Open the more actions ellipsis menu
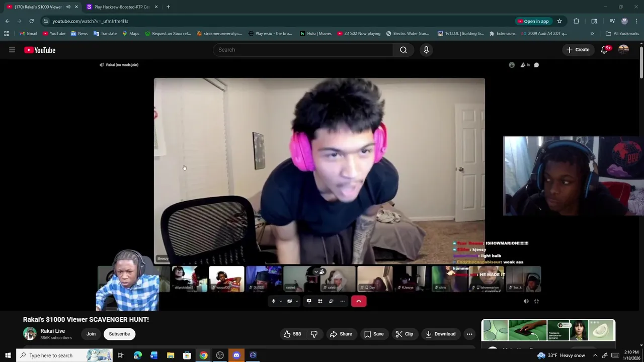Viewport: 644px width, 362px height. tap(469, 334)
